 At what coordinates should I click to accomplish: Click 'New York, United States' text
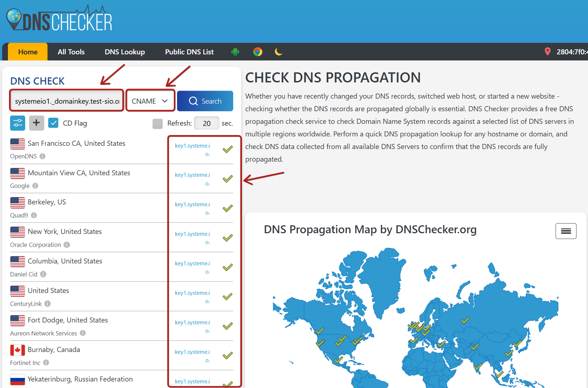point(65,232)
